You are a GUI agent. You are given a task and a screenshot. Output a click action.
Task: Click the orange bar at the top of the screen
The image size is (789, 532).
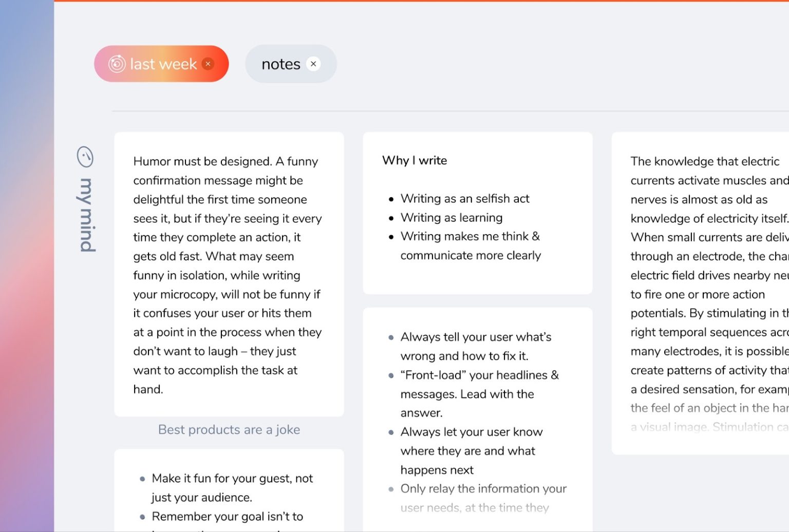tap(411, 2)
